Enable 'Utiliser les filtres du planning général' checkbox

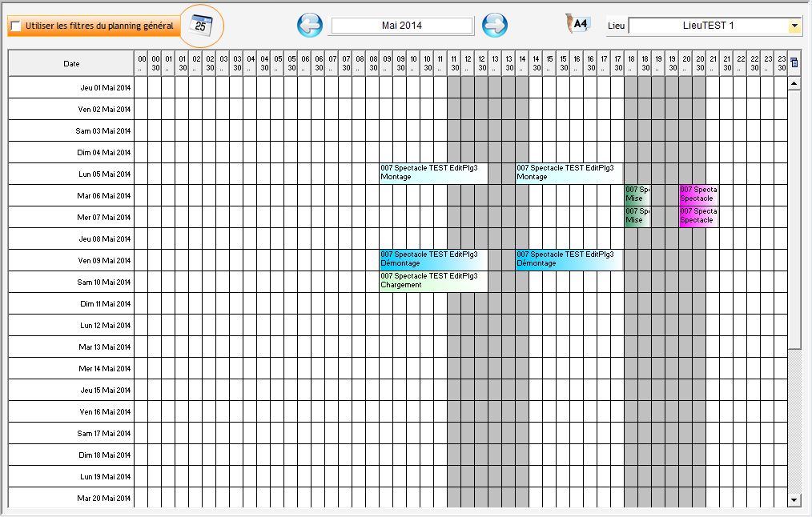click(16, 26)
